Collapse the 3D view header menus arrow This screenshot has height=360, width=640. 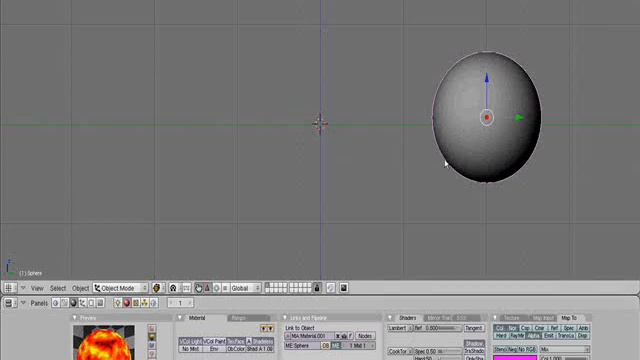[x=23, y=288]
